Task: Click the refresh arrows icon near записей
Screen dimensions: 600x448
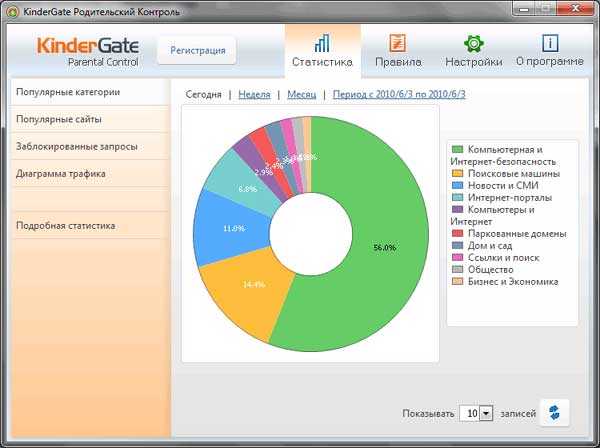Action: pos(554,413)
